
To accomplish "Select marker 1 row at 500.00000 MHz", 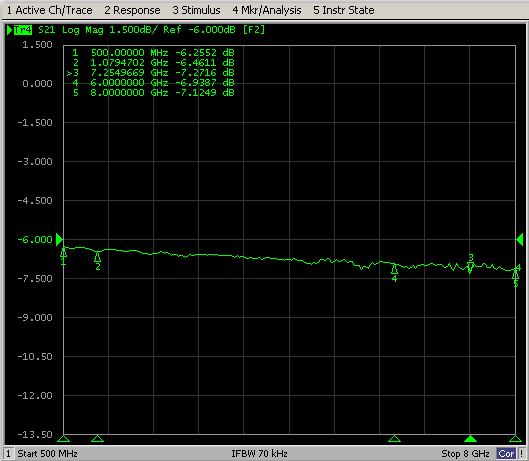I will pos(153,53).
